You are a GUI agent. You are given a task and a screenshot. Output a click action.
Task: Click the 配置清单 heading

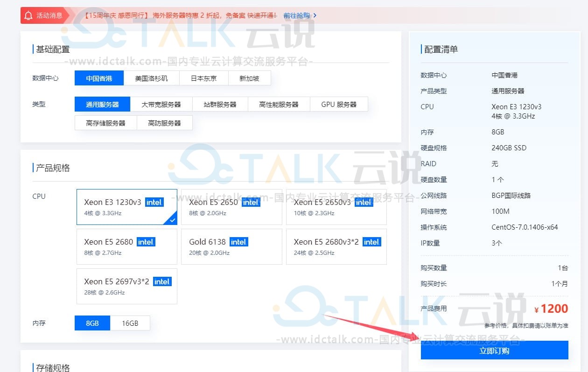[x=441, y=49]
